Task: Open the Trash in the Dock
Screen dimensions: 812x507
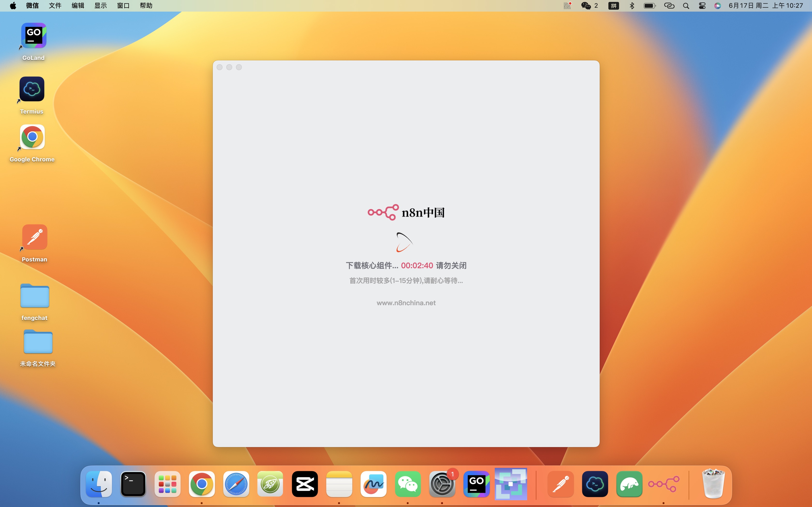Action: pos(713,484)
